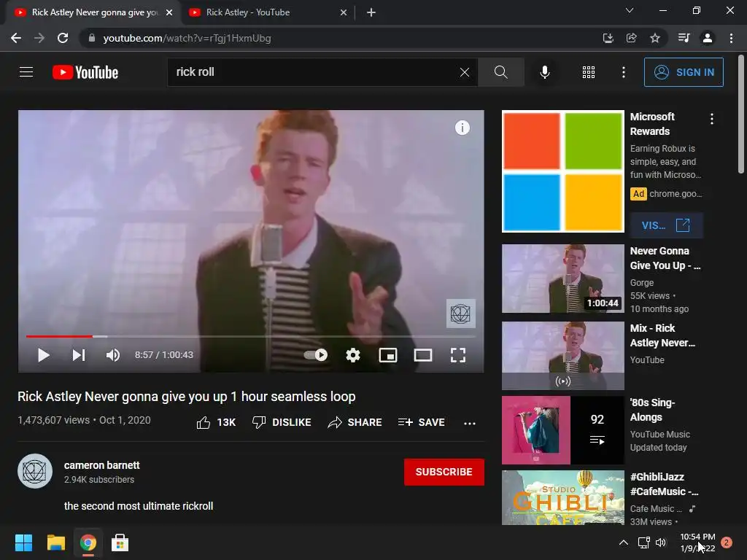Play the video
Viewport: 747px width, 560px height.
coord(43,355)
